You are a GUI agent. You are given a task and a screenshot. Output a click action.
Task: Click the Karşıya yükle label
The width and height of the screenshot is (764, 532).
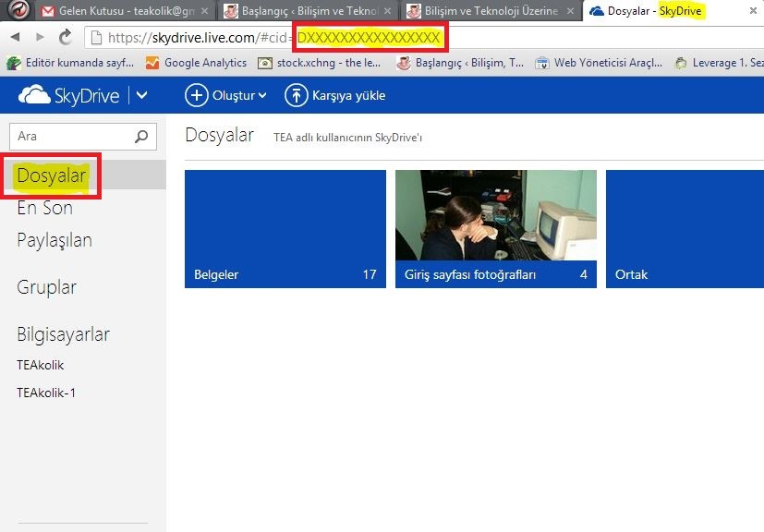click(349, 95)
